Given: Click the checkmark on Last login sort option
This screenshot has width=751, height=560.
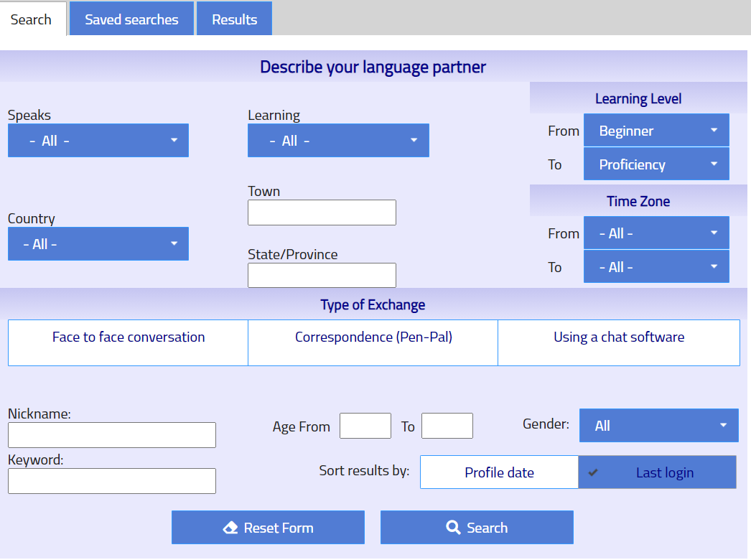Looking at the screenshot, I should [592, 471].
